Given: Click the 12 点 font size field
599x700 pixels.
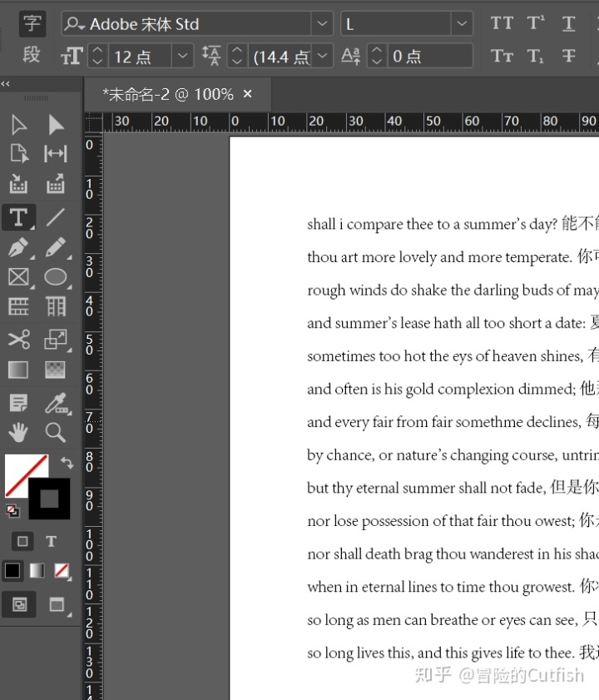Looking at the screenshot, I should pos(140,56).
